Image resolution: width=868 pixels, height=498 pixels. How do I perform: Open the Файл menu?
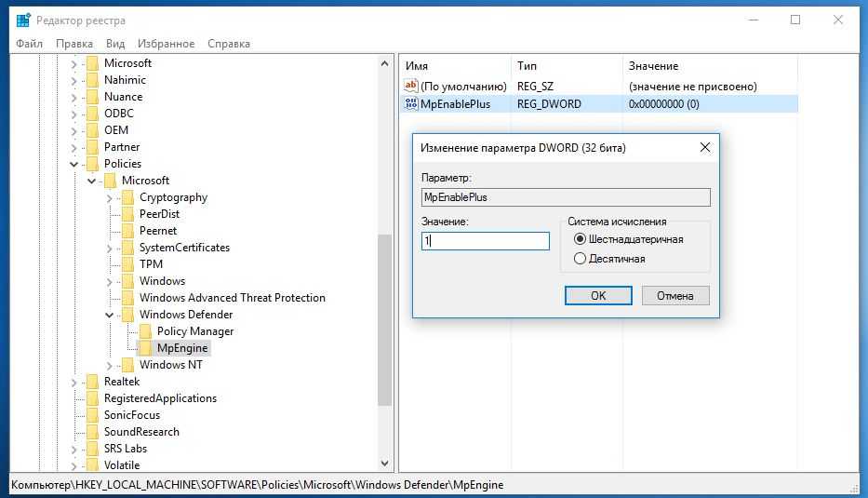(x=29, y=44)
